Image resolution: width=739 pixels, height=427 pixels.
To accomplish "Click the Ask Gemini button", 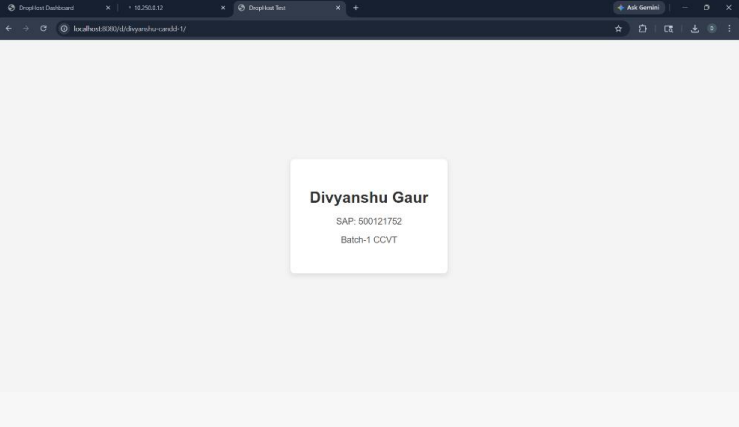I will (639, 8).
